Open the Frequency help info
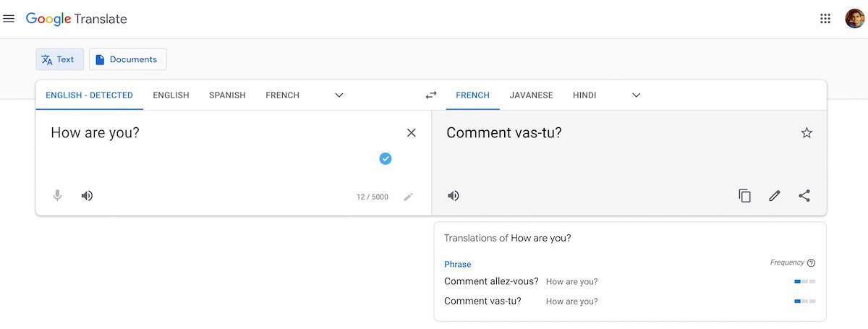This screenshot has width=868, height=329. click(811, 263)
